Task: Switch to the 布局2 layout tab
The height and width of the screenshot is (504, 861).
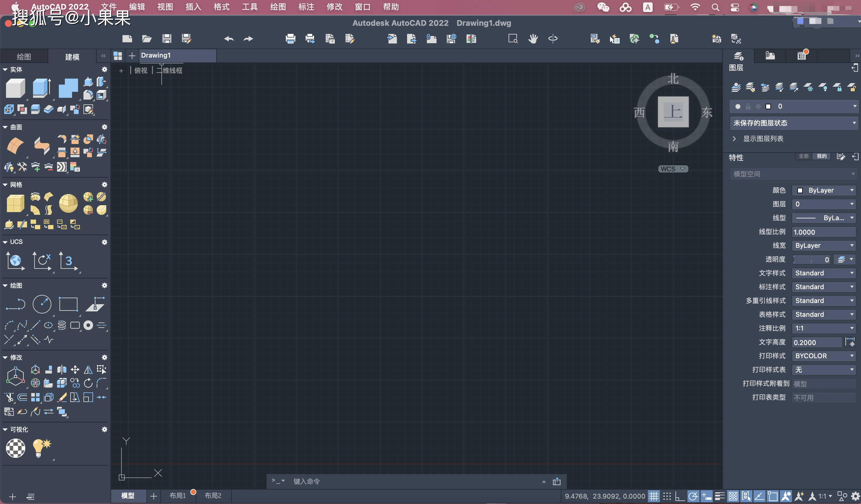Action: (213, 496)
